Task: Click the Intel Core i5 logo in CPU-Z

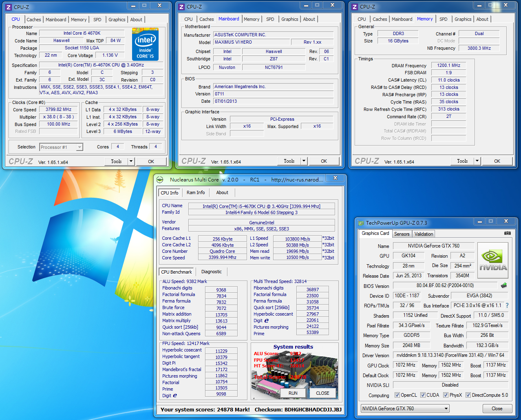Action: click(x=146, y=44)
